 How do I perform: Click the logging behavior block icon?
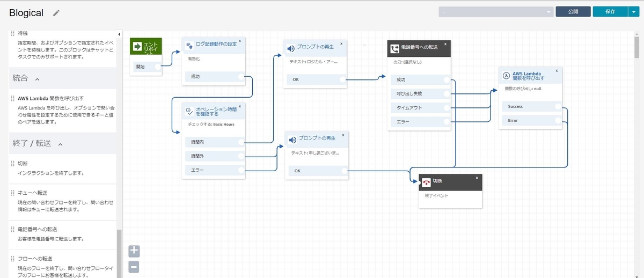189,46
